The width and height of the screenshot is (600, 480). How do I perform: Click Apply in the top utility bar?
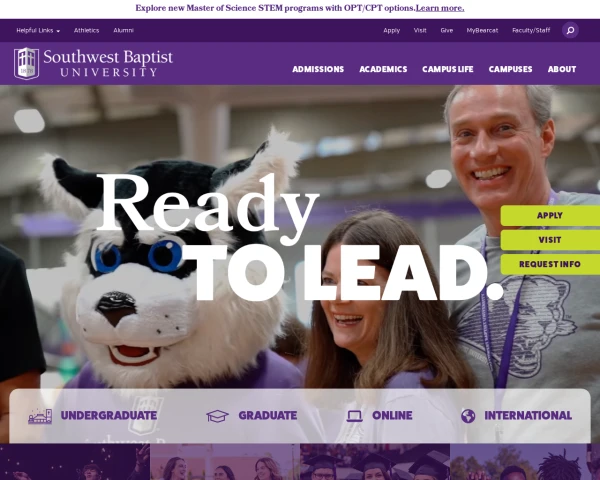[x=391, y=30]
